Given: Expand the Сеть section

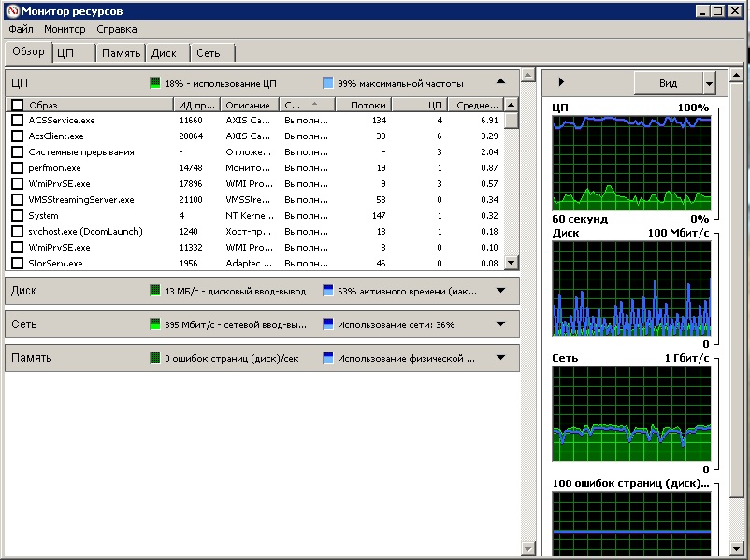Looking at the screenshot, I should point(500,324).
